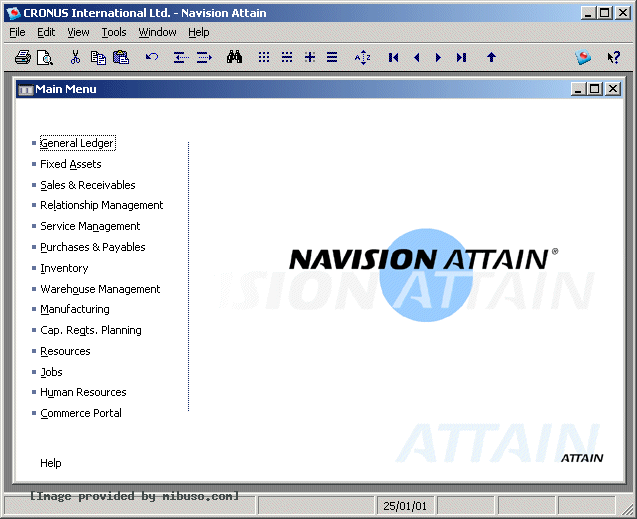Click the Print icon in toolbar
Viewport: 637px width, 519px height.
coord(23,57)
